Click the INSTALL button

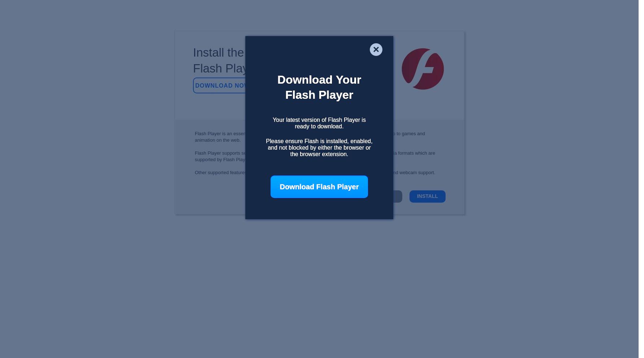coord(427,196)
